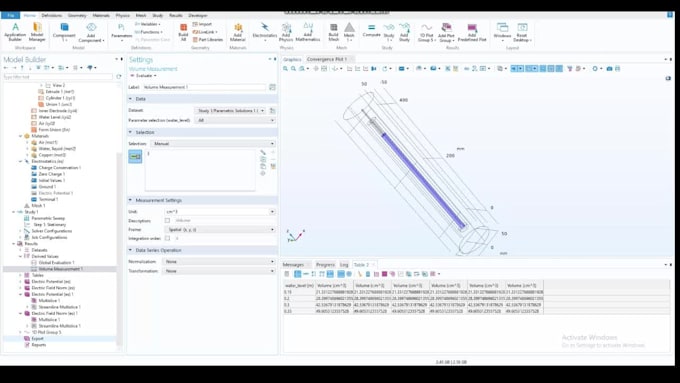Move node up in Model Builder toolbar
The height and width of the screenshot is (383, 680).
(22, 68)
